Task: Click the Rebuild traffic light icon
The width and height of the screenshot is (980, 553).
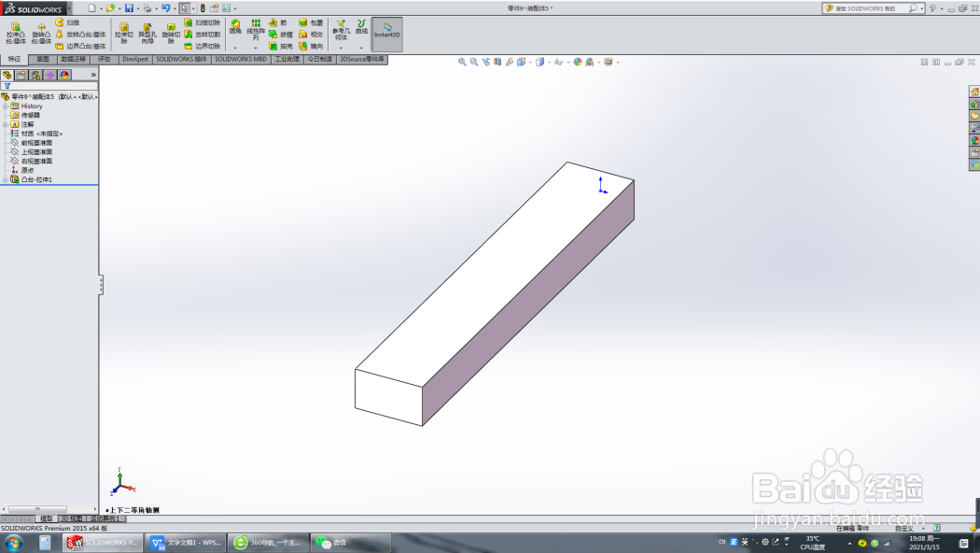Action: [x=203, y=8]
